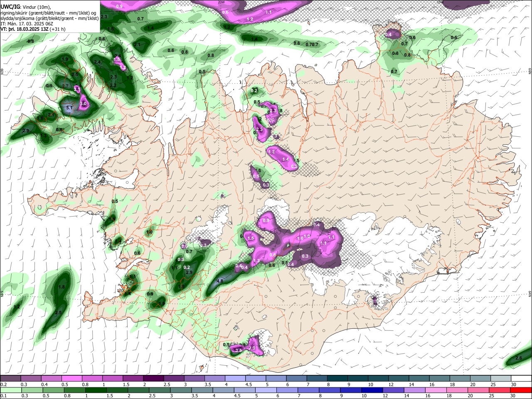Click the red swatch ending the lower color scale
Image resolution: width=532 pixels, height=399 pixels.
[521, 390]
